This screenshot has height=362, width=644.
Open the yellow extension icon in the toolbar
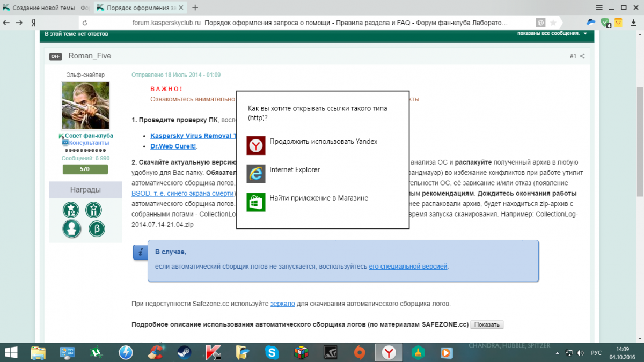tap(619, 22)
